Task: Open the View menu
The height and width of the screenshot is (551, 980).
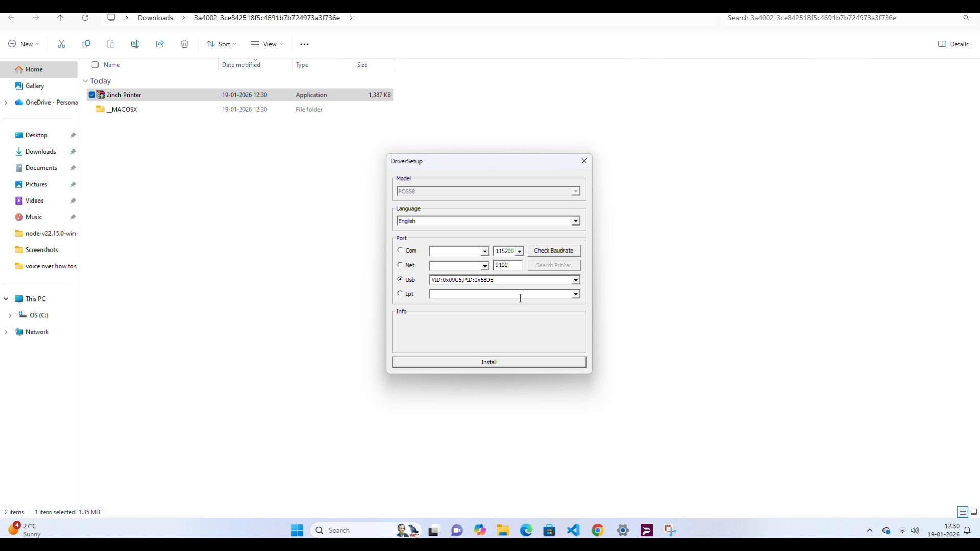Action: pos(267,44)
